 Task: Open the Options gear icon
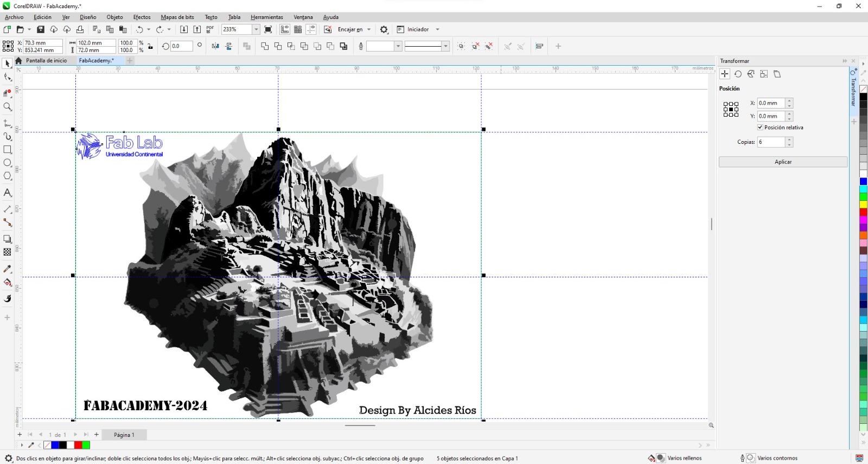tap(384, 29)
